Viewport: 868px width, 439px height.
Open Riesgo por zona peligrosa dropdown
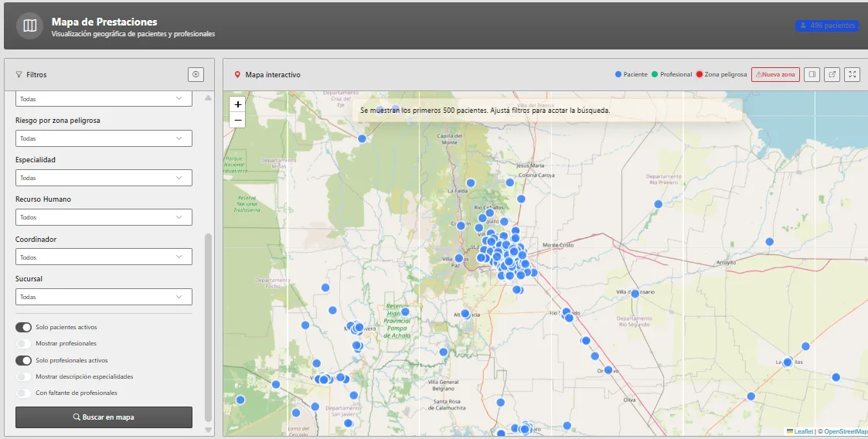click(104, 138)
